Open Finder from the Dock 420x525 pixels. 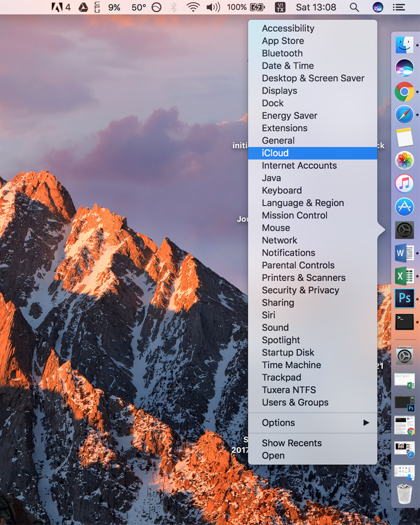[404, 45]
